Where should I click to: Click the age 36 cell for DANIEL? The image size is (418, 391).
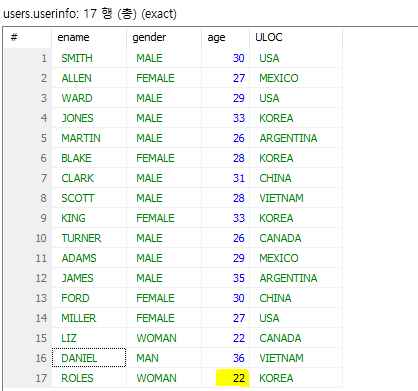click(x=226, y=358)
